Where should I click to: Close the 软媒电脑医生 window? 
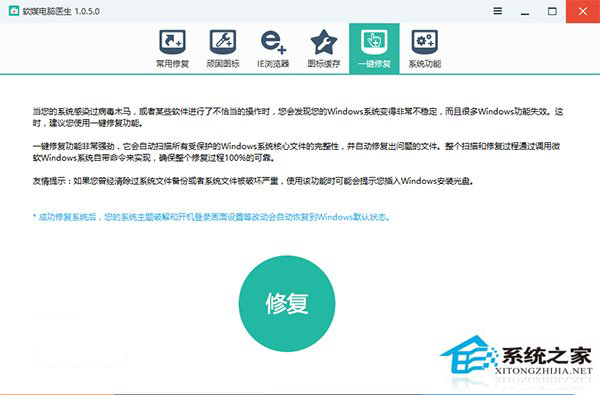point(583,11)
